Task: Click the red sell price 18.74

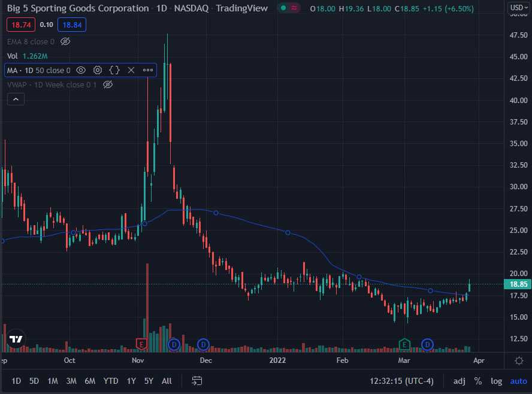Action: pyautogui.click(x=21, y=25)
